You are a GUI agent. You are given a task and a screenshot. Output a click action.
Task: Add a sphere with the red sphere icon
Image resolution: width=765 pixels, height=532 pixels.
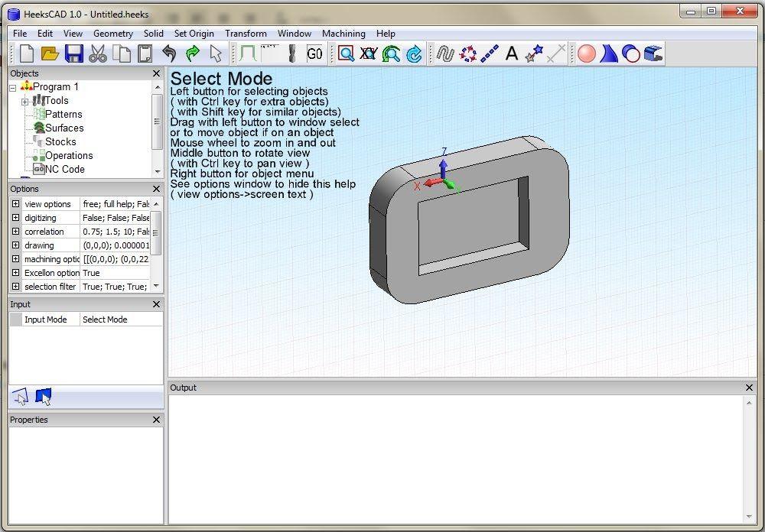(x=587, y=54)
